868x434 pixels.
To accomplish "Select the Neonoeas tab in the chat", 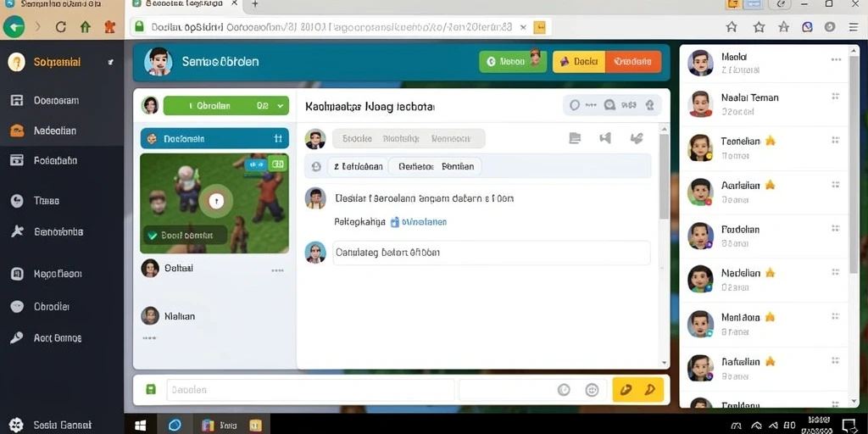I will point(451,138).
